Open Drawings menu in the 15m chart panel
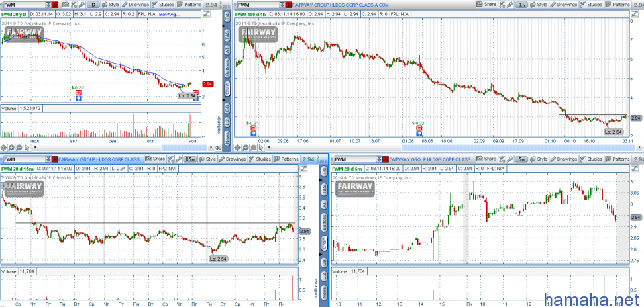 [233, 159]
